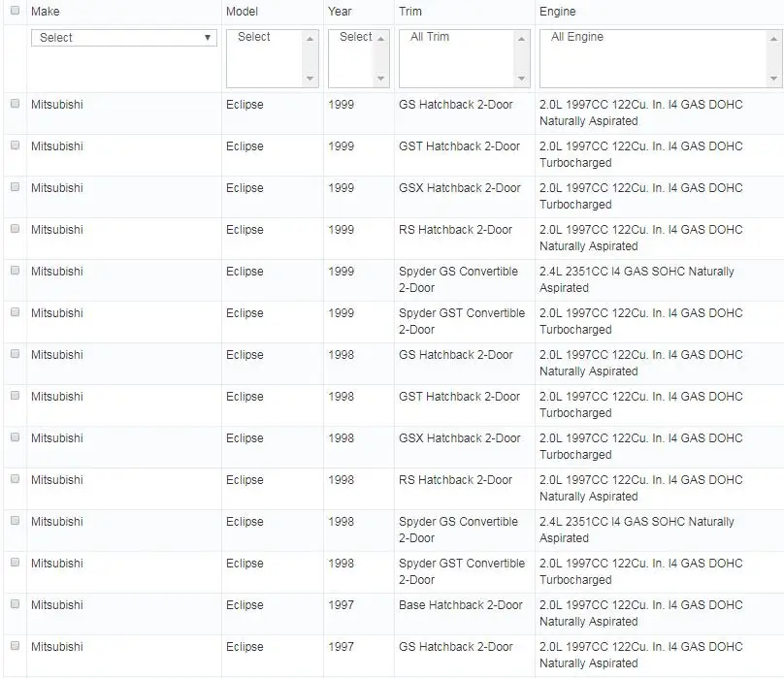The height and width of the screenshot is (678, 784).
Task: Check the 1999 RS Hatchback 2-Door row
Action: click(x=15, y=229)
